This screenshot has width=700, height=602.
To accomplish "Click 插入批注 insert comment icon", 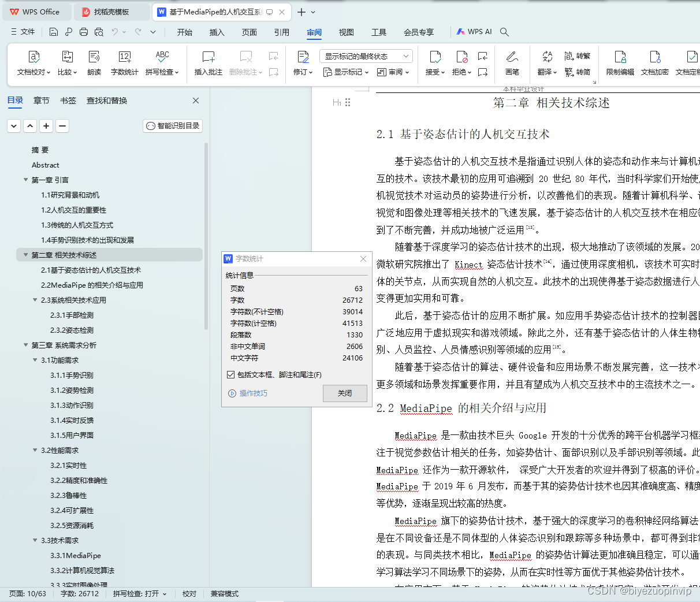I will (x=208, y=63).
